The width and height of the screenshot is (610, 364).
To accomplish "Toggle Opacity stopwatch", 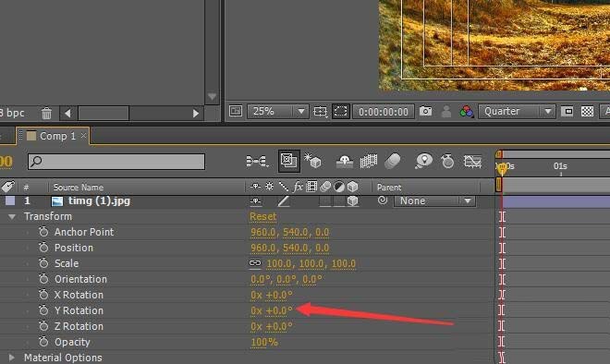I will [43, 342].
